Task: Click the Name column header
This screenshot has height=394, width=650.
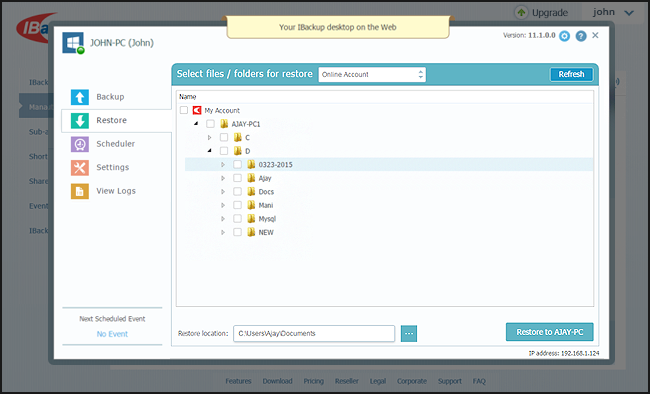Action: point(187,97)
